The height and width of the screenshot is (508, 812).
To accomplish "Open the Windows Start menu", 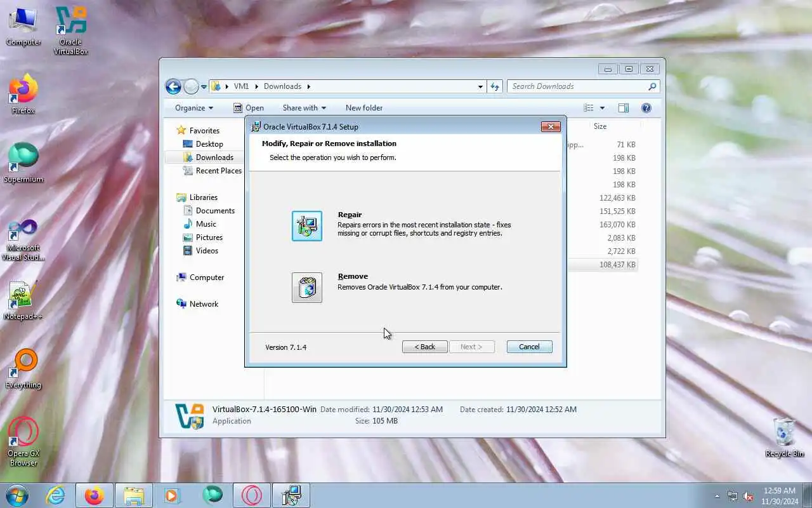I will coord(17,495).
